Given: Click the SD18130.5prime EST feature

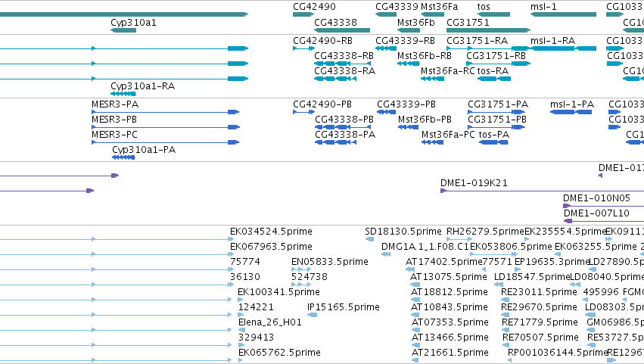Looking at the screenshot, I should click(x=369, y=239).
